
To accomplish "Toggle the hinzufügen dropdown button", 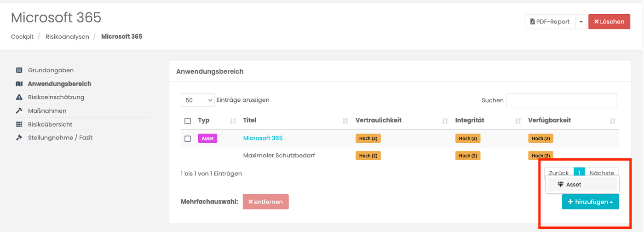I will pyautogui.click(x=590, y=202).
